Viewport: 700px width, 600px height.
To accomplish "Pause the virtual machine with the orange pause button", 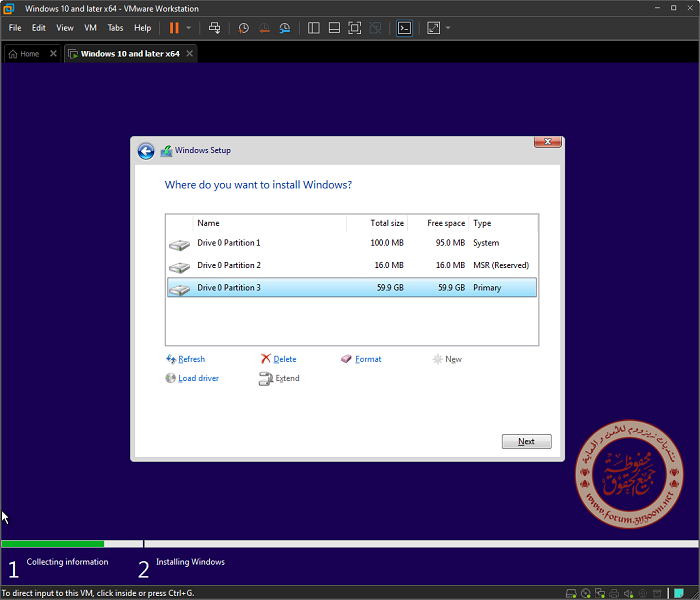I will (x=174, y=28).
